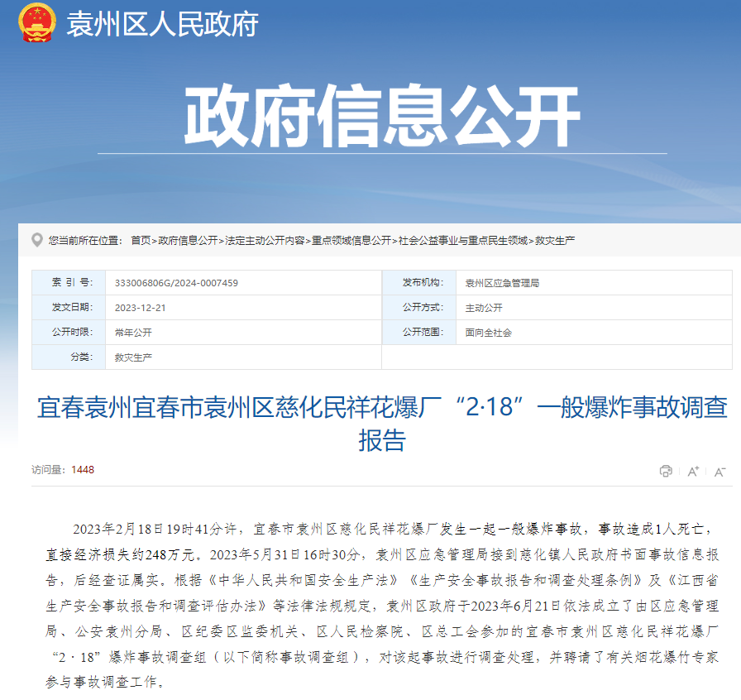Click the 发文日期 label cell
The image size is (741, 700).
pos(69,308)
